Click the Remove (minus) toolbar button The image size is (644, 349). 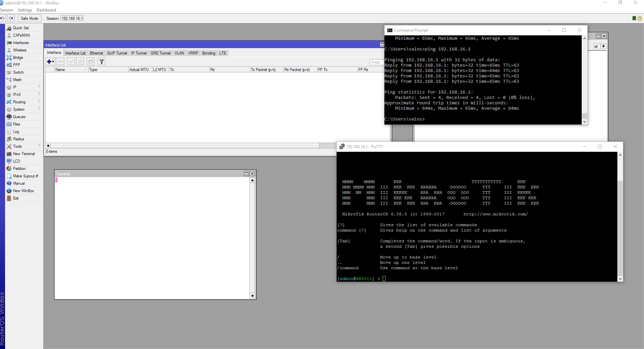click(x=61, y=62)
